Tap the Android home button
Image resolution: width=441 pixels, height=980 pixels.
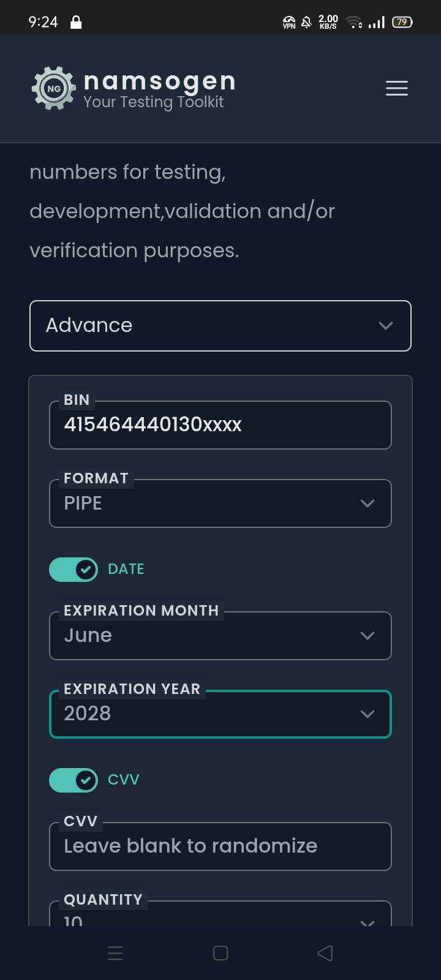(221, 953)
